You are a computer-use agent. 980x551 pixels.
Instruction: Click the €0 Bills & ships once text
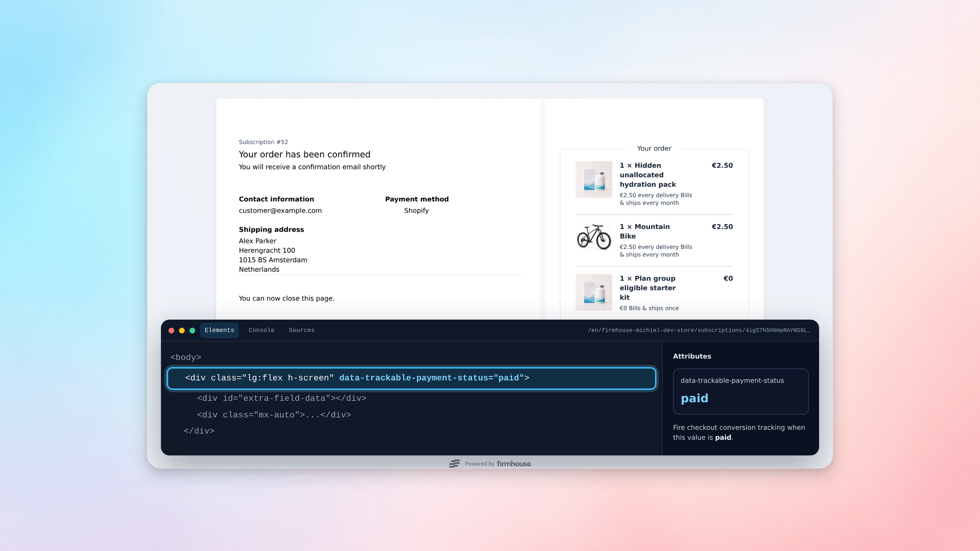649,308
